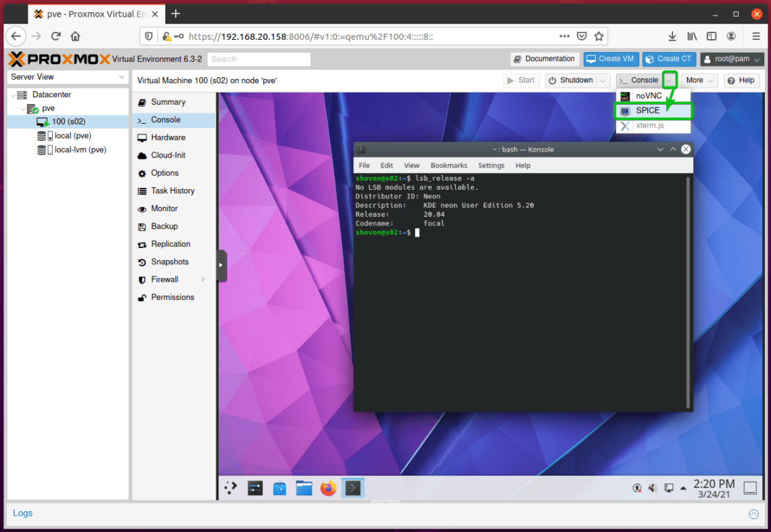
Task: Bookmark this page with the star icon
Action: point(599,36)
